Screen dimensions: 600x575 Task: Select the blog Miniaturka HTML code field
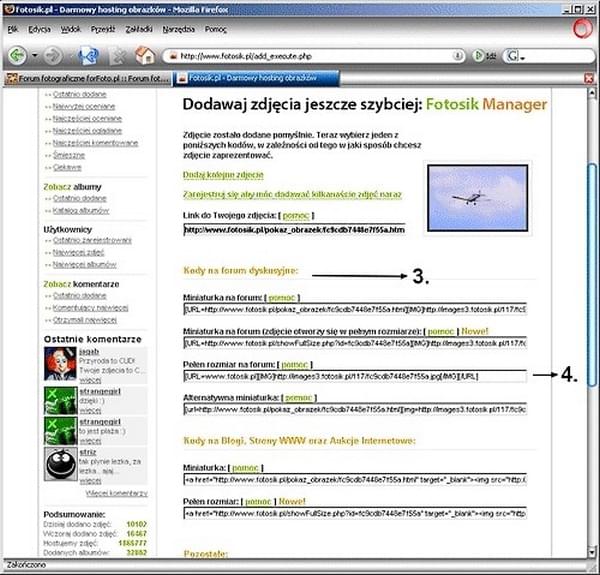(x=355, y=479)
